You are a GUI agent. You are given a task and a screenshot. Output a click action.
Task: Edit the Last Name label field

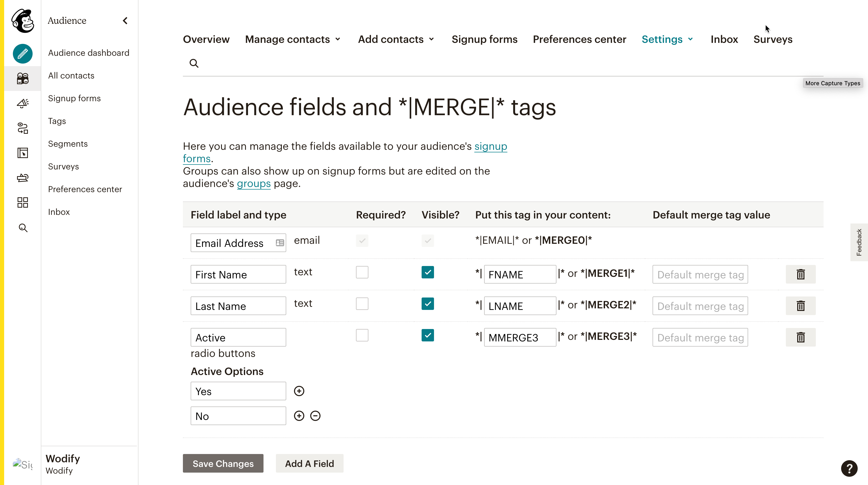click(x=238, y=306)
